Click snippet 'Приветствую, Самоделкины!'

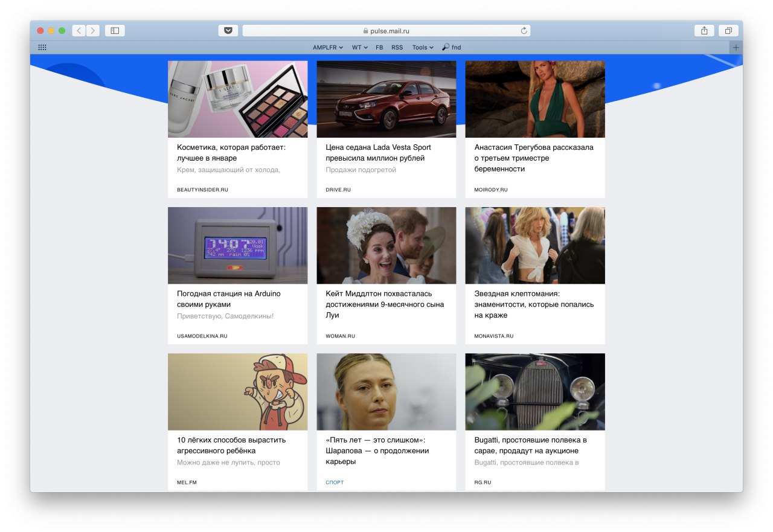225,316
